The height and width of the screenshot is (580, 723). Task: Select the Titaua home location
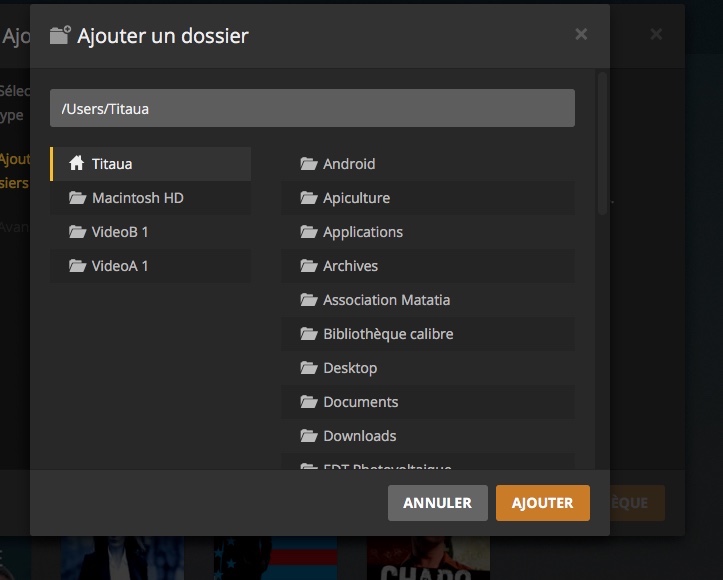[x=150, y=164]
